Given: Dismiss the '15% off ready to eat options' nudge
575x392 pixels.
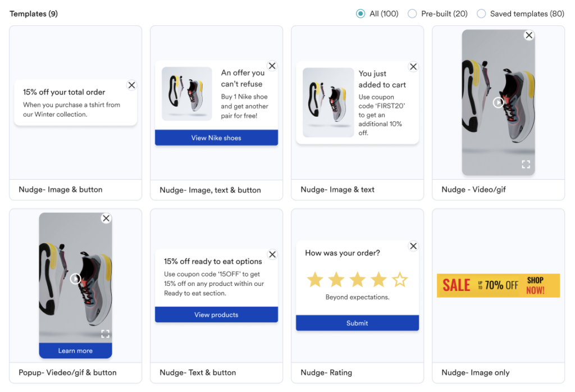Looking at the screenshot, I should tap(272, 254).
